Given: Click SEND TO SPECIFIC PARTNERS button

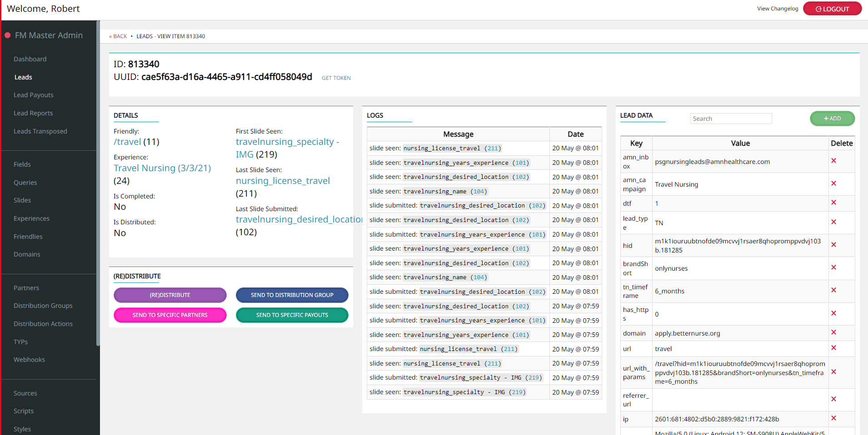Looking at the screenshot, I should pyautogui.click(x=170, y=315).
